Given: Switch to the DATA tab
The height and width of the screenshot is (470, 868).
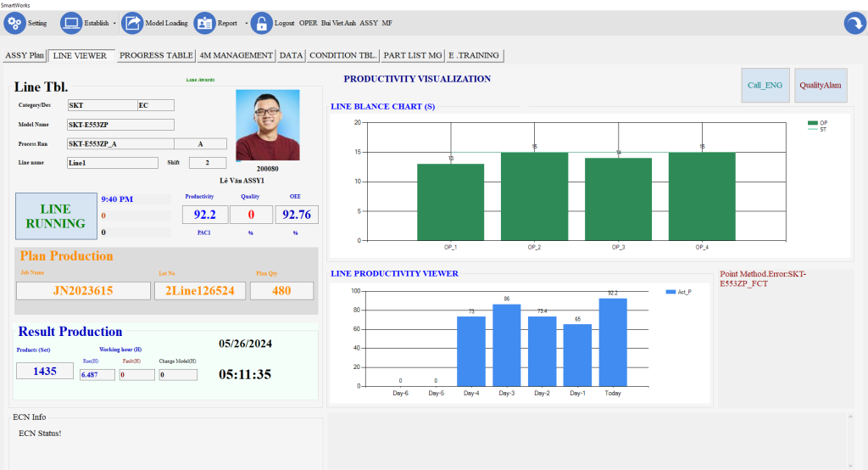Looking at the screenshot, I should tap(291, 55).
